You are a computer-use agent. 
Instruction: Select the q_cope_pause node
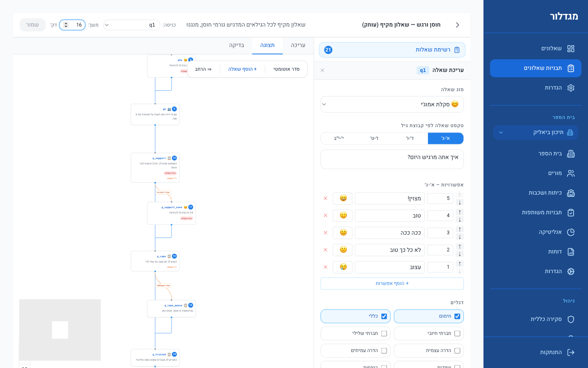(171, 309)
